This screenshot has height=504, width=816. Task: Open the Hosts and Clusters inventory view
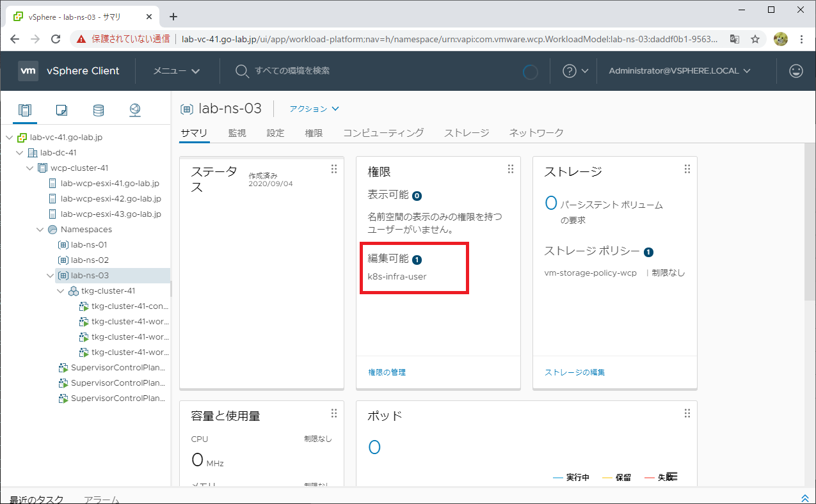24,110
